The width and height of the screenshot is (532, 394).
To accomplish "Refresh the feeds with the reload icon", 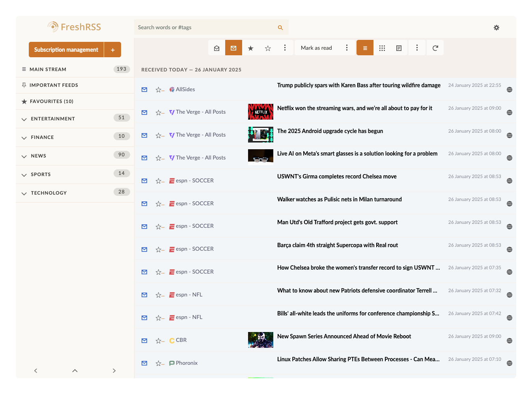I will click(x=435, y=47).
